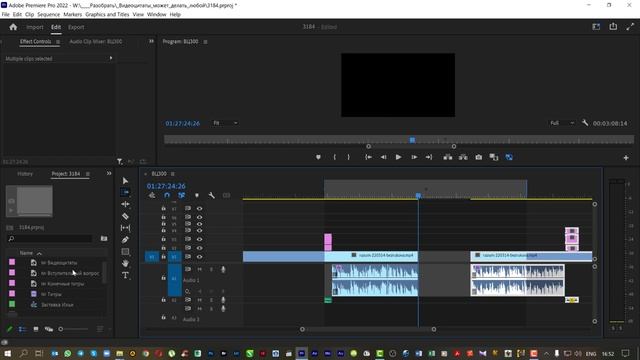Open Program monitor panel menu

(205, 42)
